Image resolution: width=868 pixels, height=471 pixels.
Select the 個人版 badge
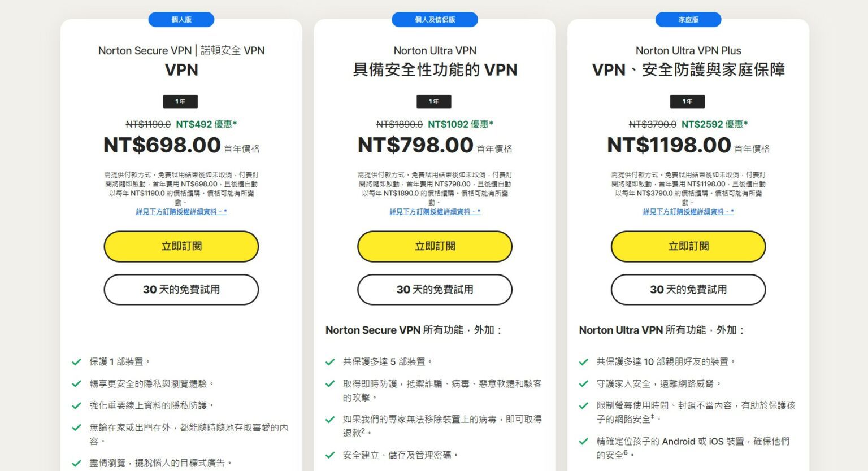point(181,19)
